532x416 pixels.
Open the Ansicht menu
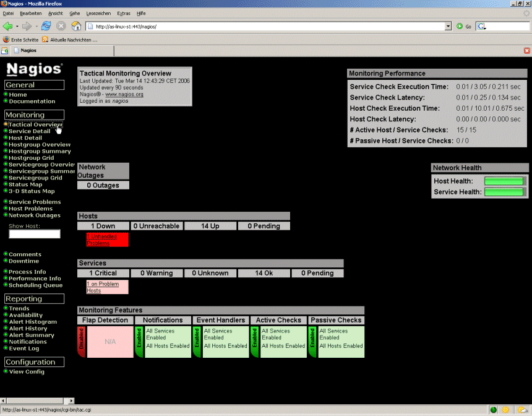(x=55, y=14)
